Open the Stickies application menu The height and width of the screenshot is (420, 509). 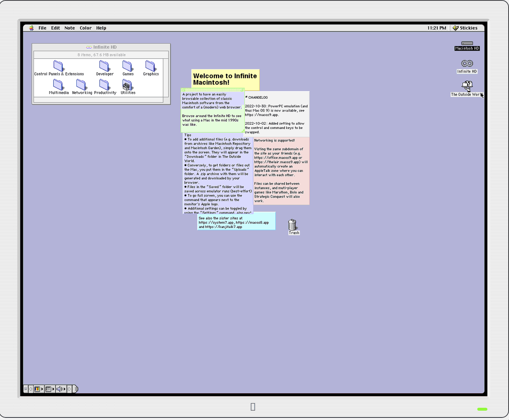[x=465, y=28]
